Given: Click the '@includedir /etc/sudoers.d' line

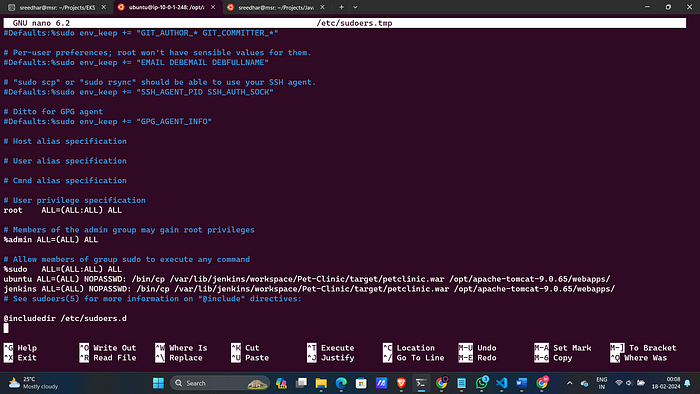Looking at the screenshot, I should [65, 318].
